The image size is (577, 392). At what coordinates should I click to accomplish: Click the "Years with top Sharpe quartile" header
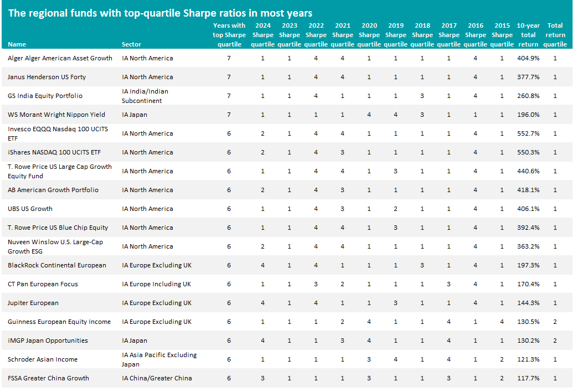tap(229, 35)
